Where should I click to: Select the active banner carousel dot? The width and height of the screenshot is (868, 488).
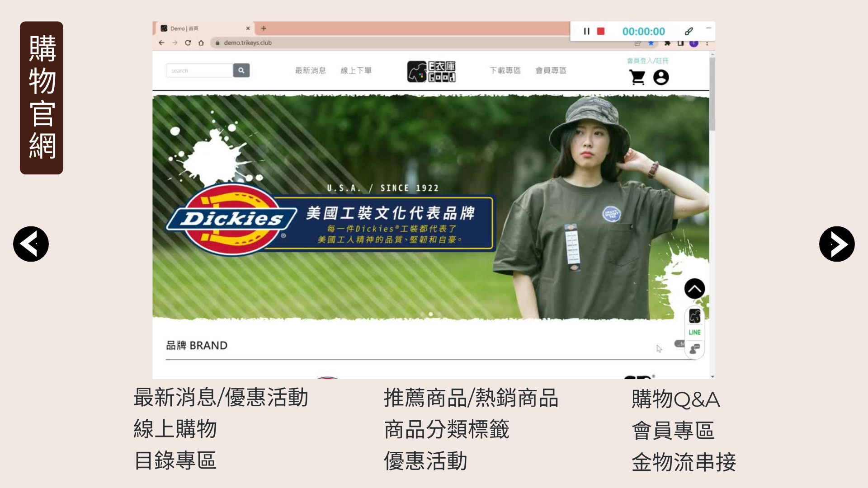click(431, 314)
